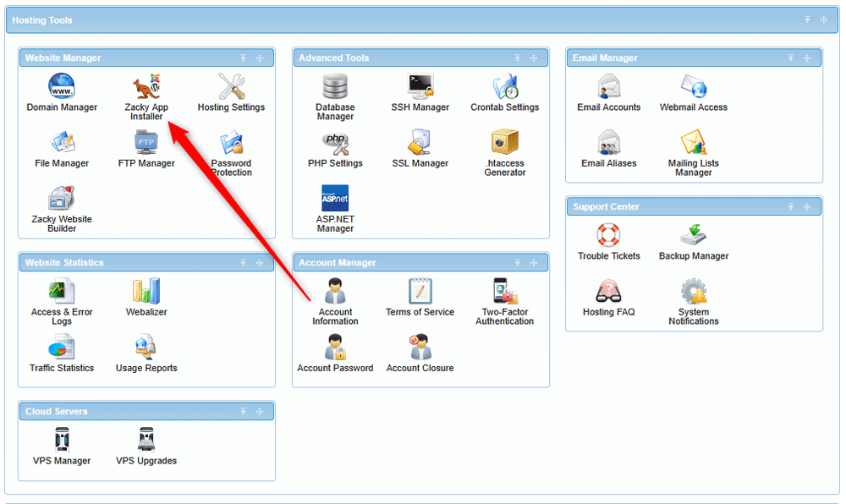View the Terms of Service
The height and width of the screenshot is (504, 846).
pos(420,294)
